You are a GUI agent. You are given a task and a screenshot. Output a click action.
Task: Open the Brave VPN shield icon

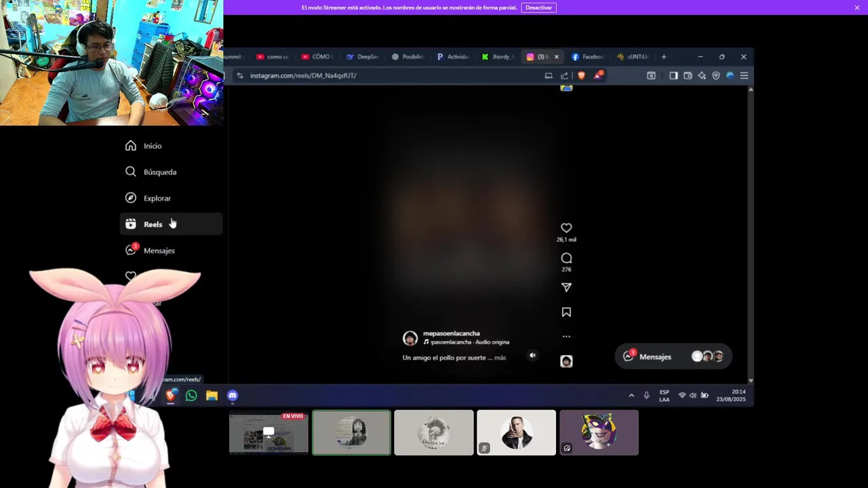[715, 76]
